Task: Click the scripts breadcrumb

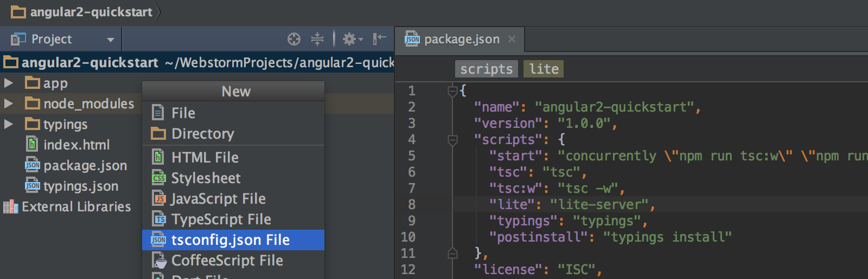Action: 487,69
